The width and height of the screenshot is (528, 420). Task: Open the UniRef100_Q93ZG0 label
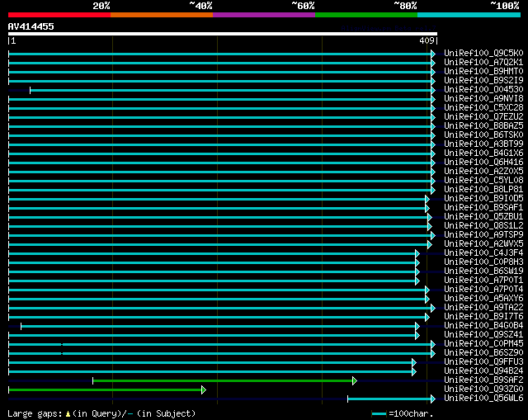tap(483, 389)
